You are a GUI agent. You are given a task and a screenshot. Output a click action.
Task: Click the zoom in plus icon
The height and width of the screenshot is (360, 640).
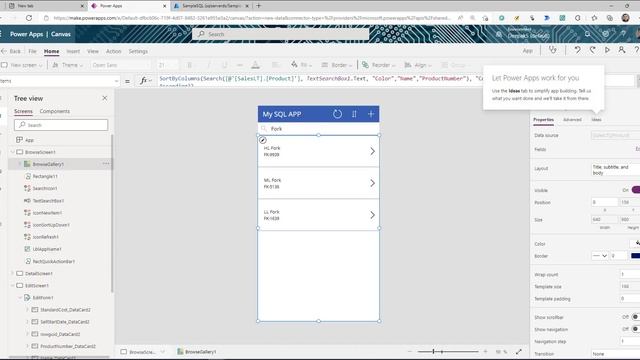point(485,351)
